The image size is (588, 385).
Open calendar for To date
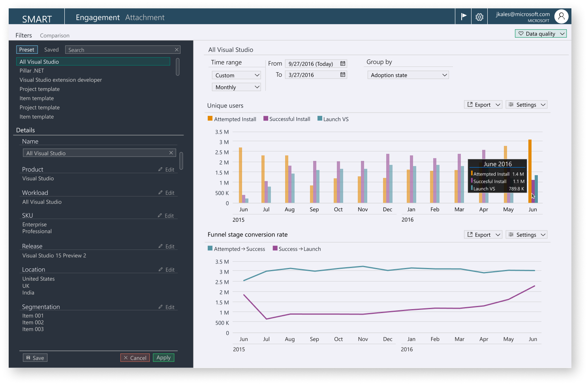pos(343,75)
